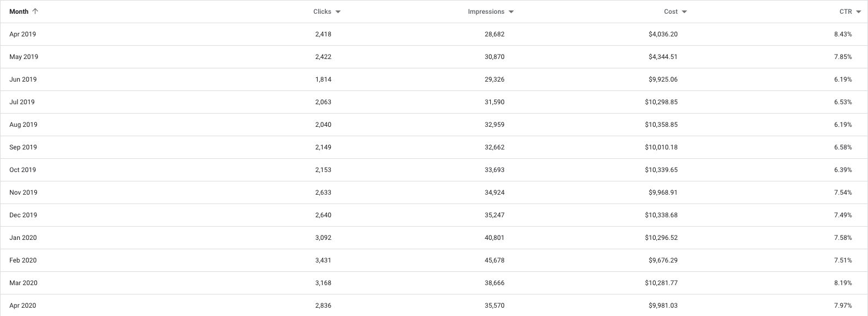
Task: Click the Month column header label
Action: (19, 12)
